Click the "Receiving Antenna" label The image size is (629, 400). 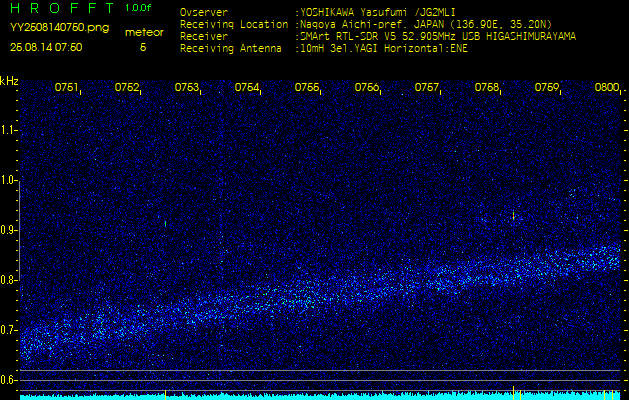coord(231,49)
